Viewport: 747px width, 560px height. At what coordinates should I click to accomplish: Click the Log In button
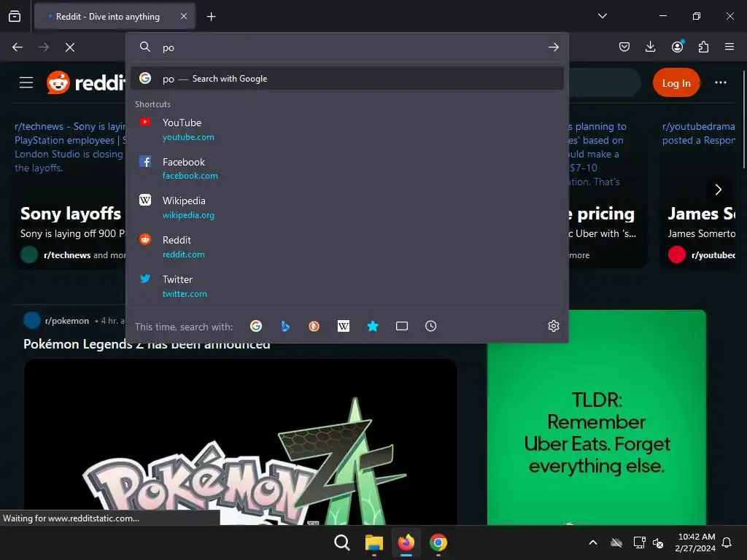coord(676,83)
